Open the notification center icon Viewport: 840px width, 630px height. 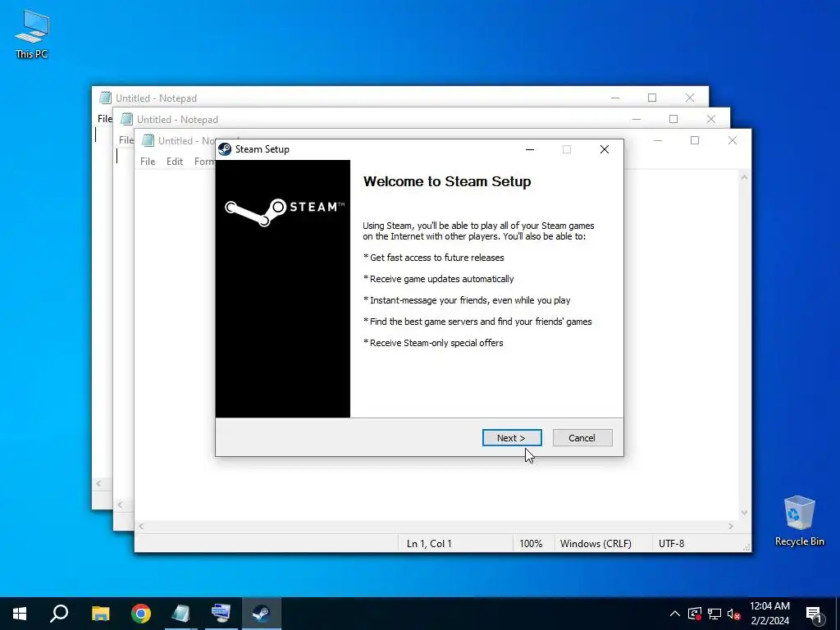814,614
